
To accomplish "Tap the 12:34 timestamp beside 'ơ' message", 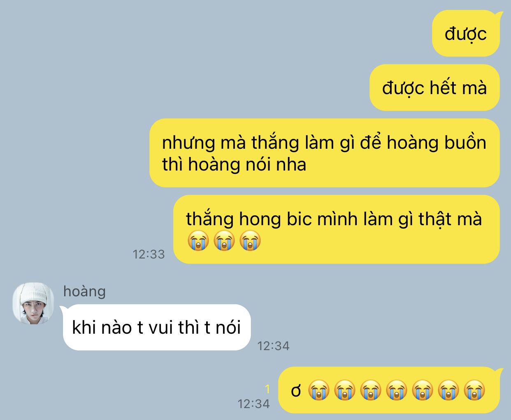I will click(254, 404).
